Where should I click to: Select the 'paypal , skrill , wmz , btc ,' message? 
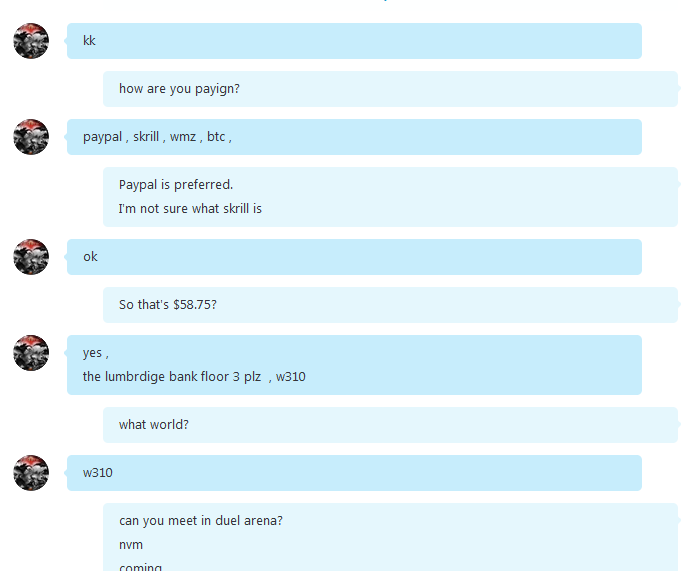pyautogui.click(x=354, y=137)
